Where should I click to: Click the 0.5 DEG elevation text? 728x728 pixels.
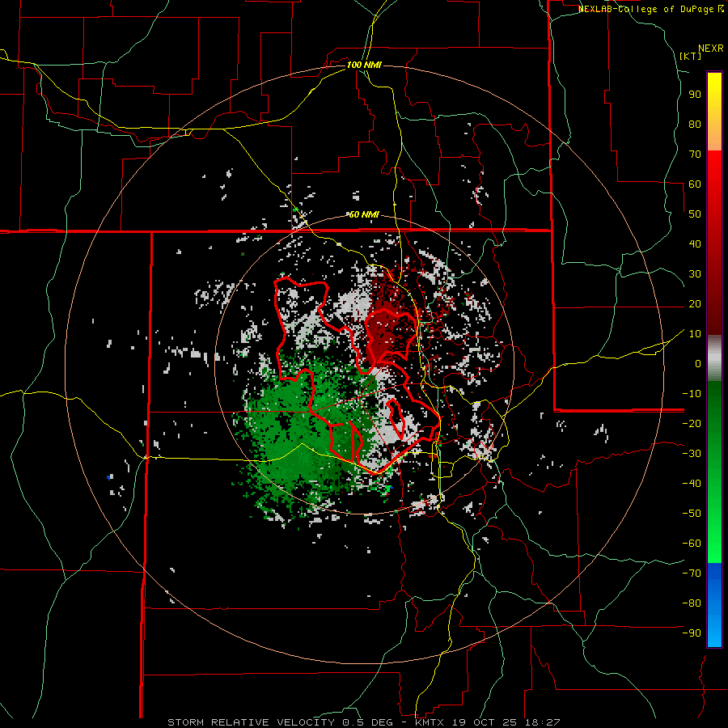(366, 722)
